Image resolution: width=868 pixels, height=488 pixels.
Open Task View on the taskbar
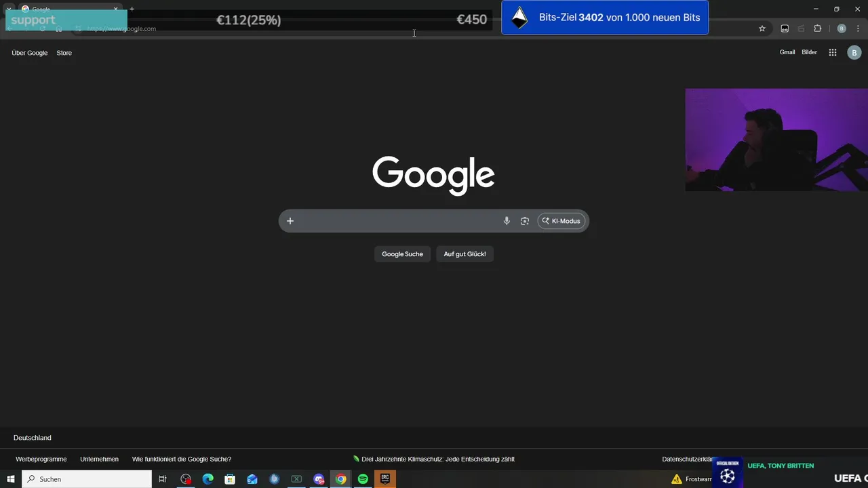pyautogui.click(x=163, y=479)
